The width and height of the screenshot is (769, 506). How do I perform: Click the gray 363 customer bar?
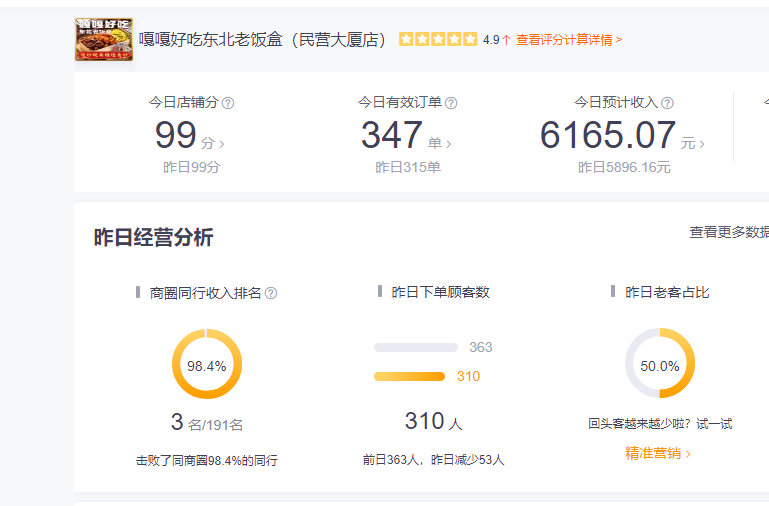(416, 348)
